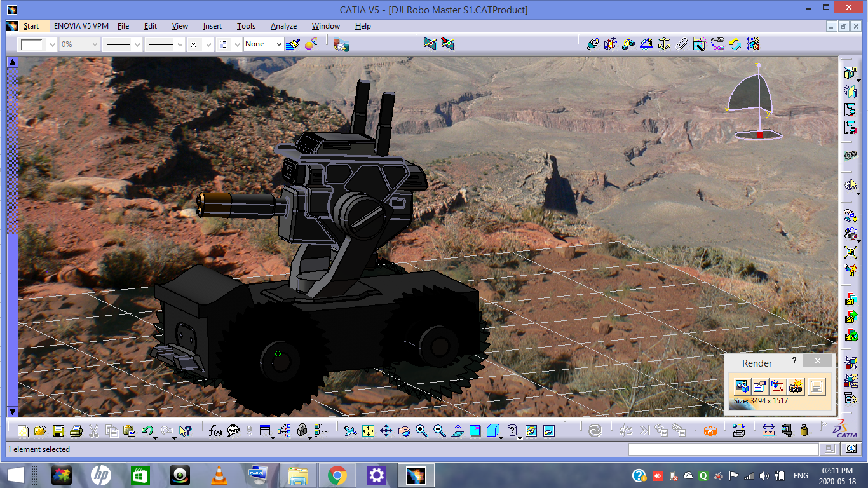Screen dimensions: 868x488
Task: Click the Render Shooting camera icon
Action: [x=796, y=386]
